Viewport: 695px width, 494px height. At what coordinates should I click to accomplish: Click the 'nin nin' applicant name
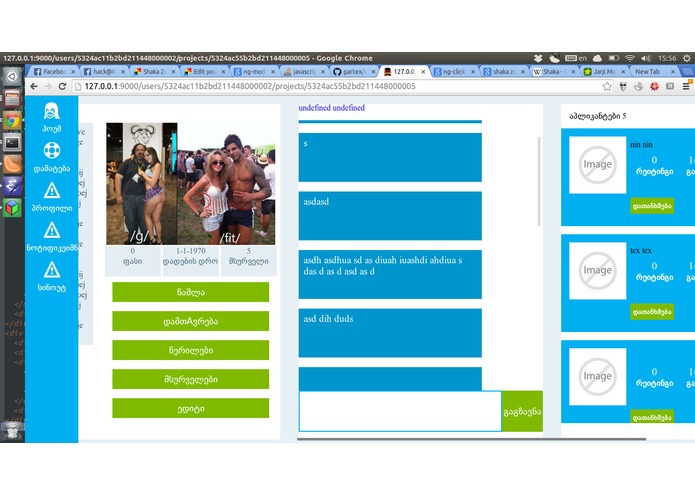pyautogui.click(x=641, y=144)
